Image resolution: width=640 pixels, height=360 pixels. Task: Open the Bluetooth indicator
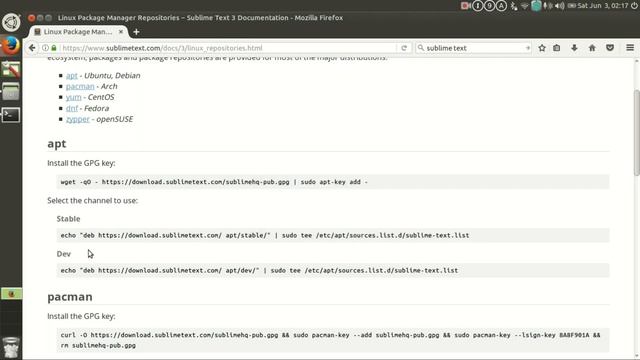(x=514, y=6)
